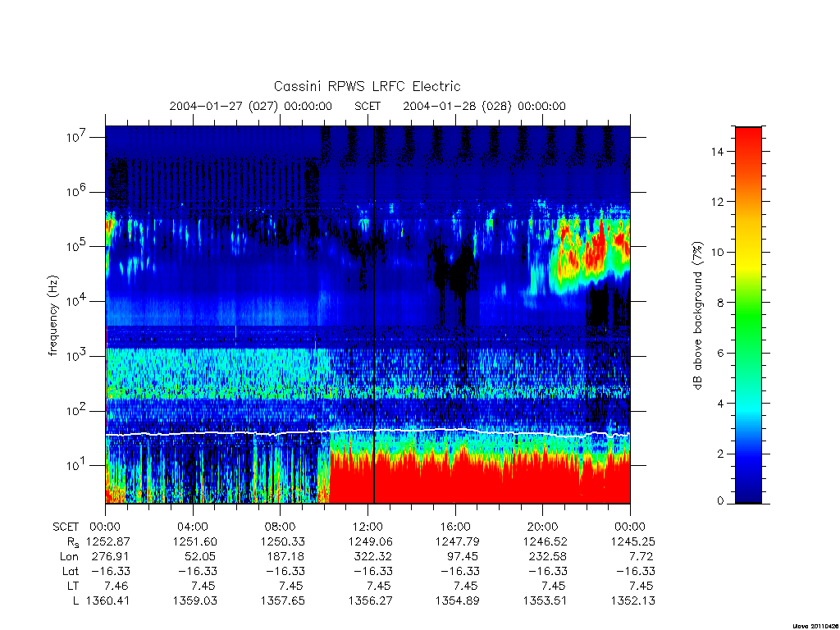Viewport: 840px width, 630px height.
Task: Click the start date '2004-01-27 (027) 00:00:00'
Action: (251, 106)
